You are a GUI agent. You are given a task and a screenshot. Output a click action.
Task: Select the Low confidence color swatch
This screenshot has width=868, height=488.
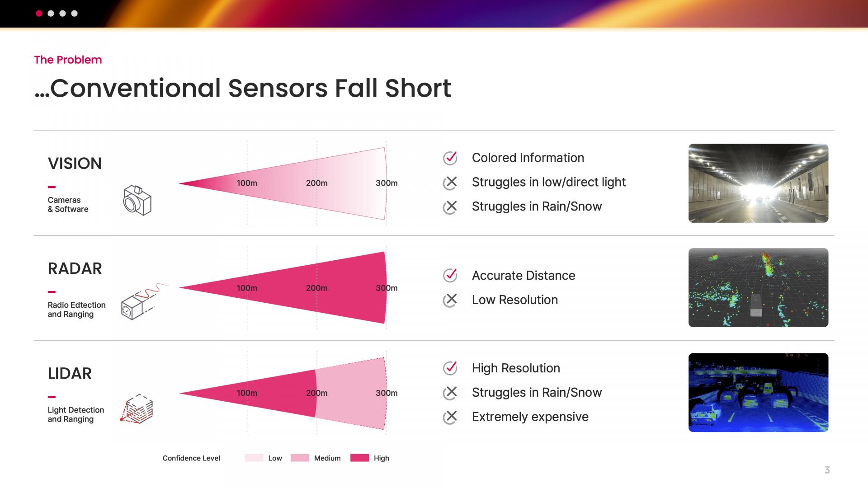coord(254,458)
